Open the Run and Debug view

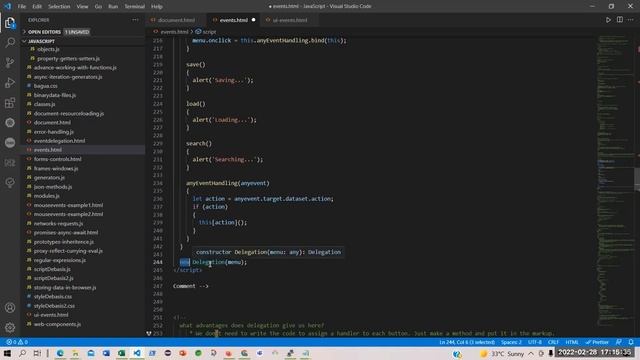point(10,82)
